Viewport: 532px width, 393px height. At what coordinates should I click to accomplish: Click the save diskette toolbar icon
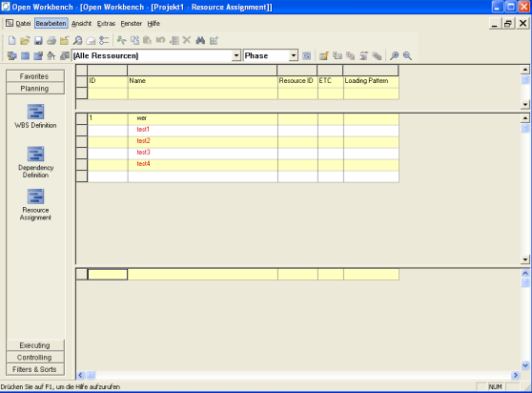(x=38, y=41)
